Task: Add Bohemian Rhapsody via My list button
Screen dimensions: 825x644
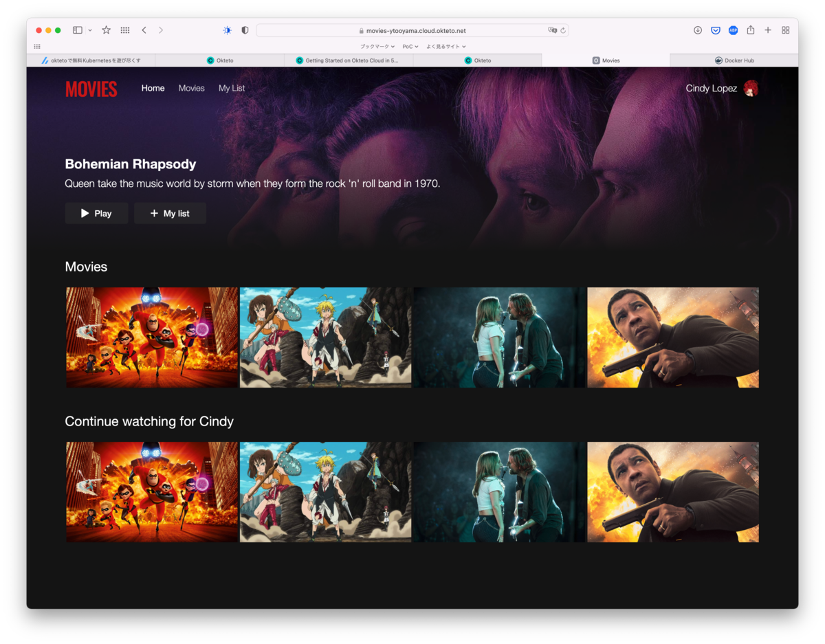Action: [170, 213]
